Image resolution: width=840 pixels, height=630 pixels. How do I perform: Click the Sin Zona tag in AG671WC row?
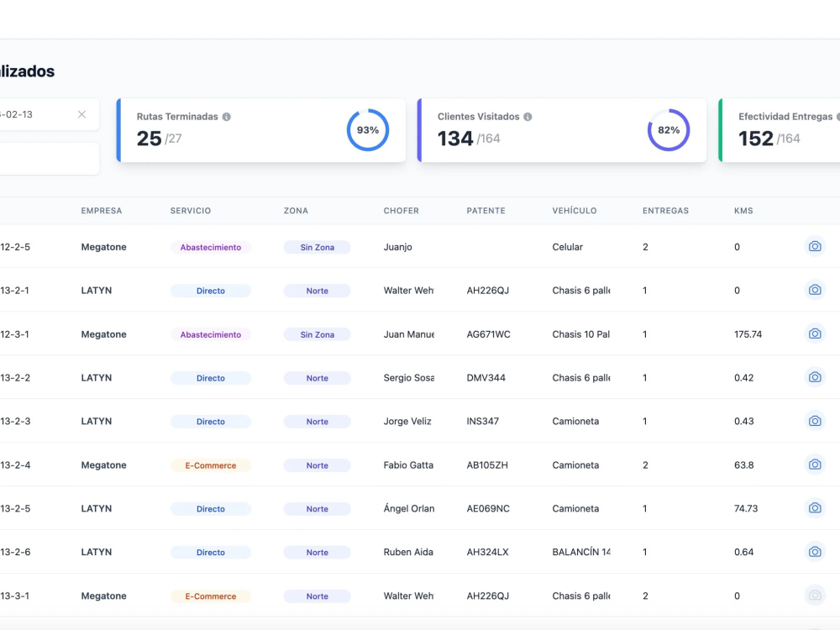click(318, 334)
